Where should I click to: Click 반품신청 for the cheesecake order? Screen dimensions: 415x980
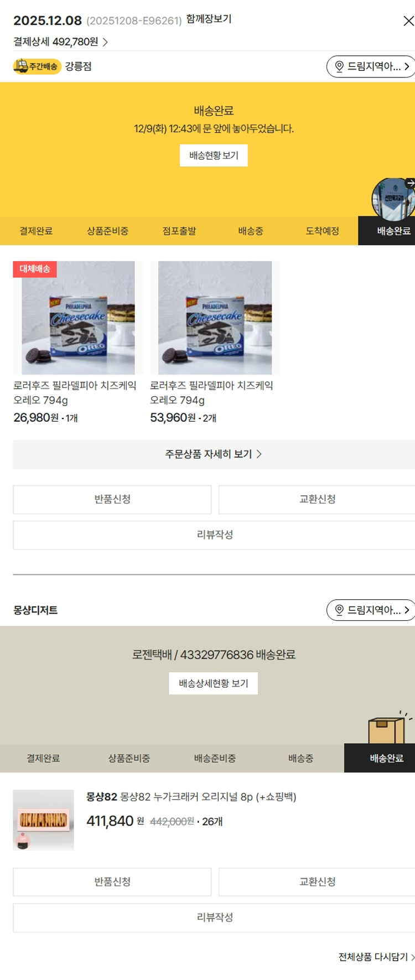click(112, 499)
